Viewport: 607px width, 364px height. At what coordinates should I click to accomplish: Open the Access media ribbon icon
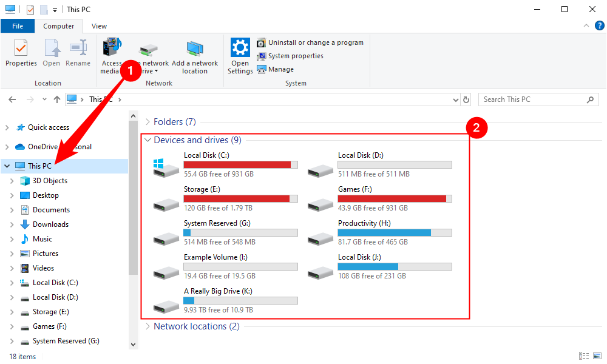click(112, 48)
